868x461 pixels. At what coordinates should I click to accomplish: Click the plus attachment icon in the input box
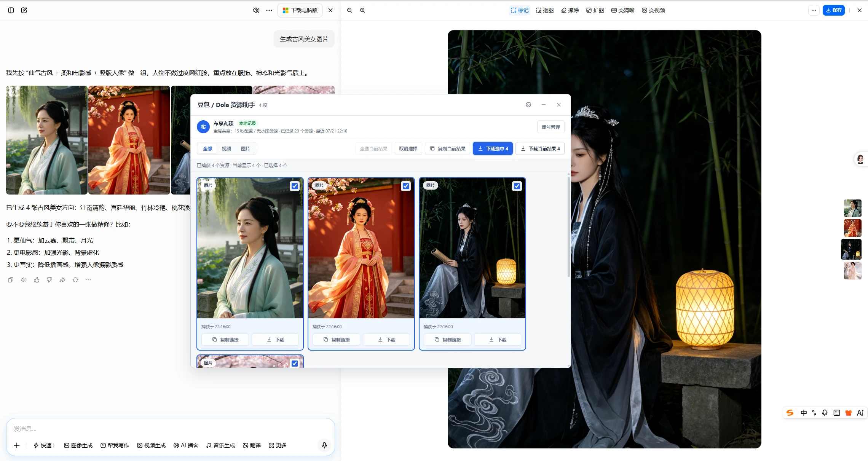coord(17,445)
